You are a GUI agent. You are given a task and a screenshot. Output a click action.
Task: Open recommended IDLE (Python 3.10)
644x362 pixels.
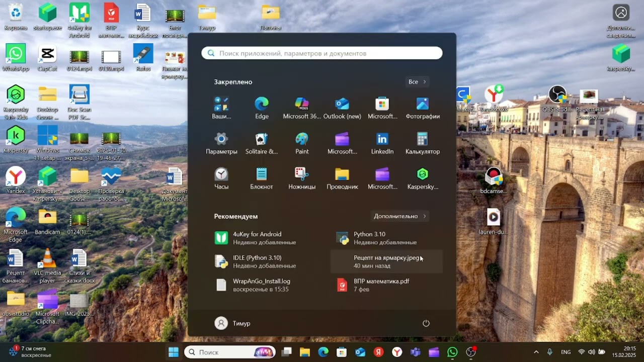coord(265,261)
